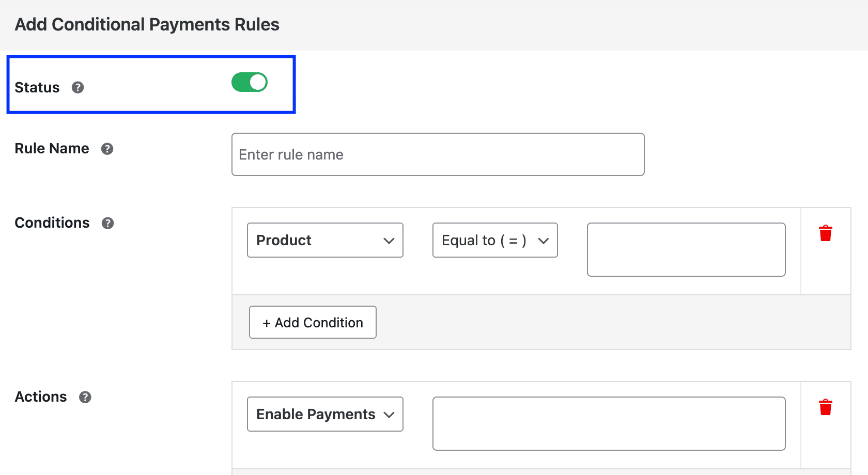Click the Enable Payments dropdown chevron
This screenshot has width=868, height=475.
coord(389,414)
